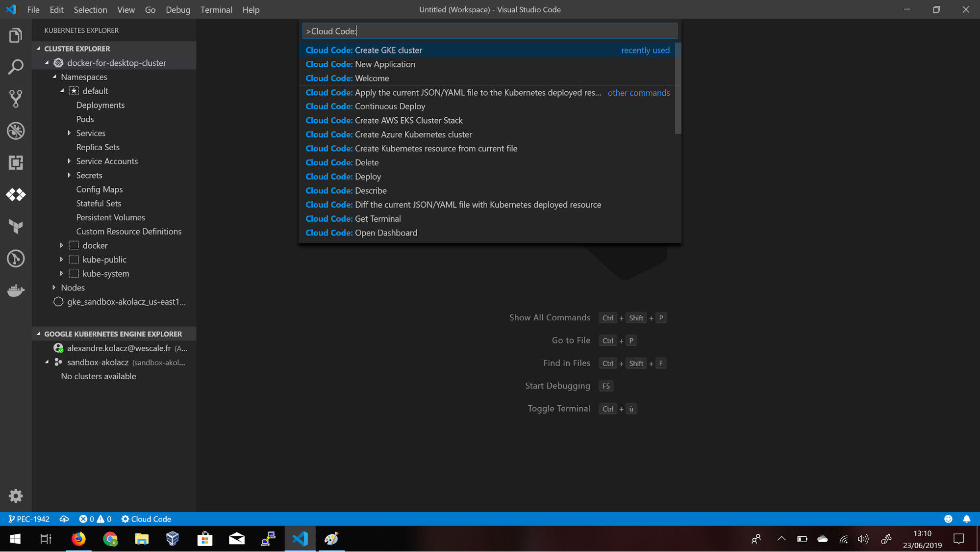Toggle the default namespace active checkbox
This screenshot has height=552, width=980.
(74, 91)
